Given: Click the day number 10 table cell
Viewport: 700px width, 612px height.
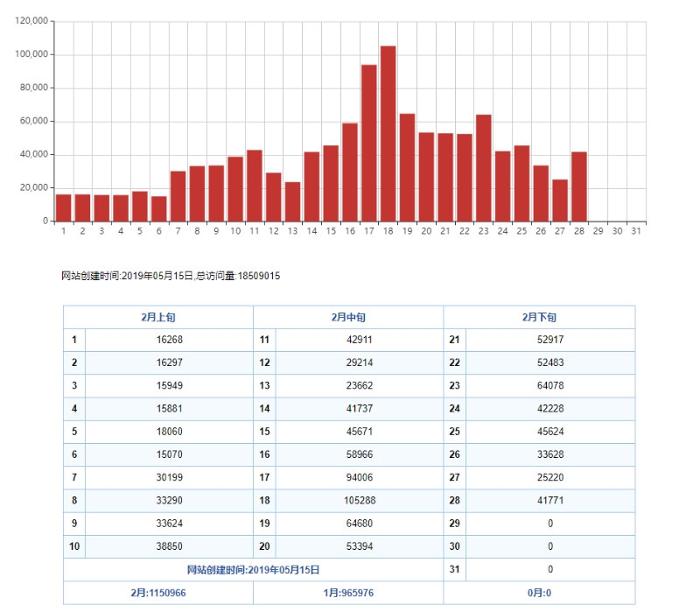Looking at the screenshot, I should tap(74, 546).
